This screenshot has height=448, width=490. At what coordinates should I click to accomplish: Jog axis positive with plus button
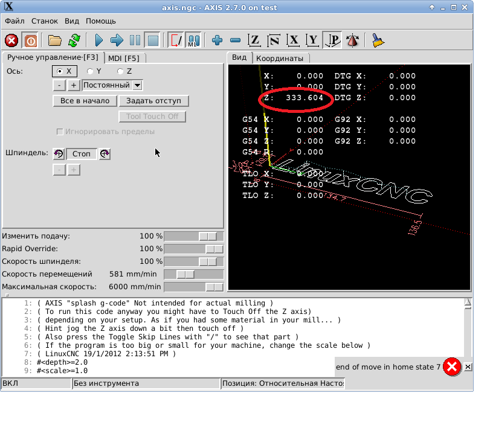point(74,85)
